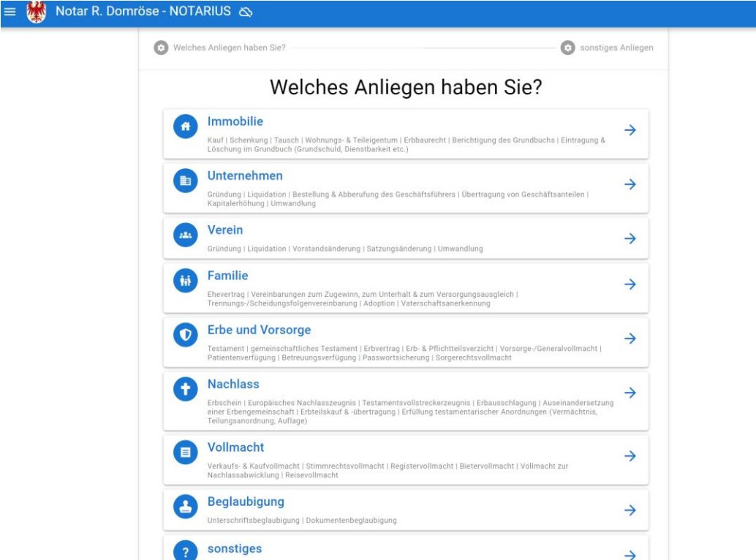Viewport: 756px width, 560px height.
Task: Click the family icon for Familie
Action: pos(186,281)
